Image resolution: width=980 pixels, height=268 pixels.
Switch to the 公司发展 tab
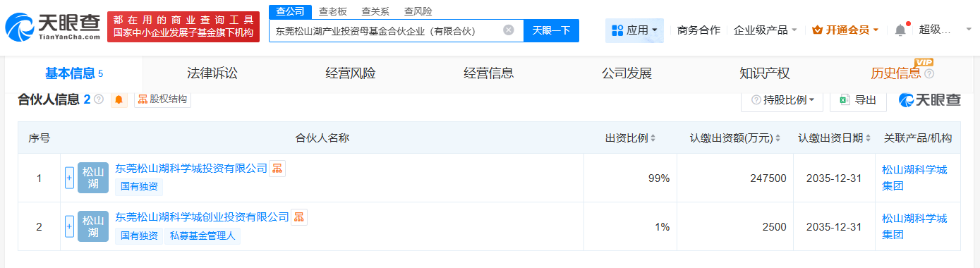tap(627, 73)
